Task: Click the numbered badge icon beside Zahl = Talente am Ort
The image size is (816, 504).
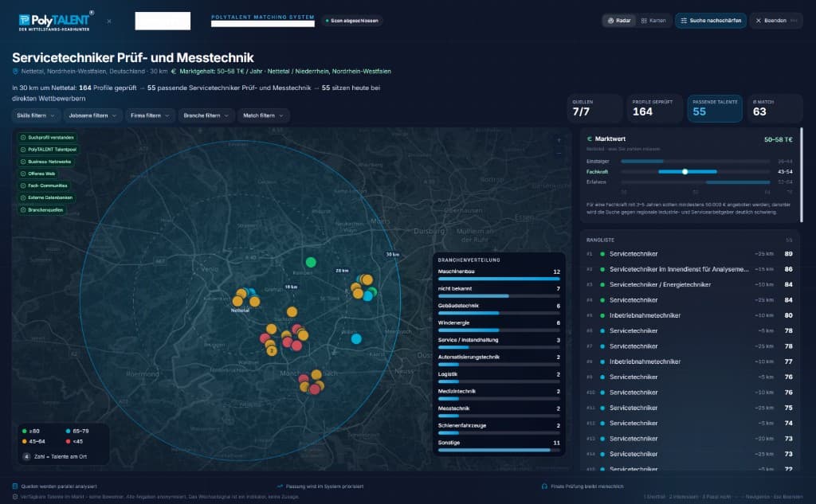Action: (26, 457)
